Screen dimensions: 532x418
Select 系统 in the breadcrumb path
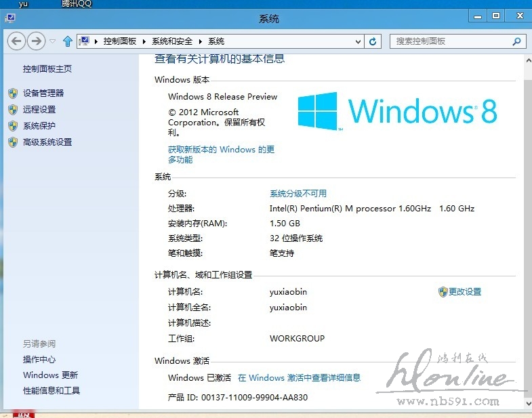(x=216, y=41)
